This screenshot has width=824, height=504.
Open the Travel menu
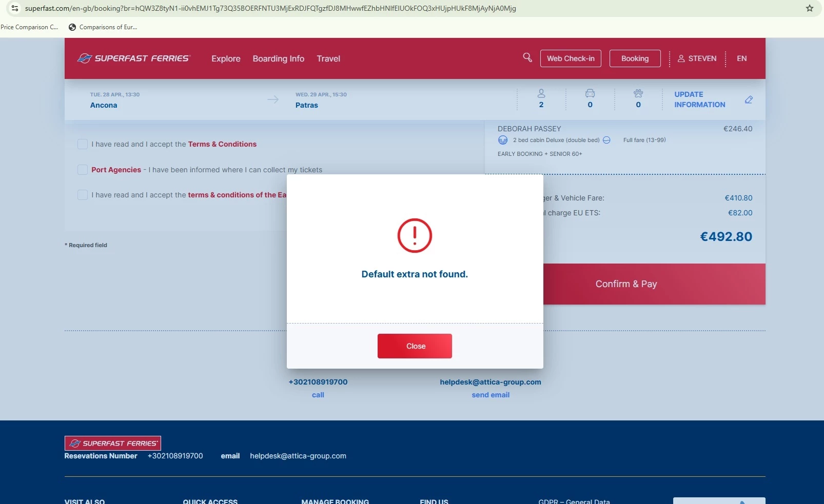[x=328, y=58]
